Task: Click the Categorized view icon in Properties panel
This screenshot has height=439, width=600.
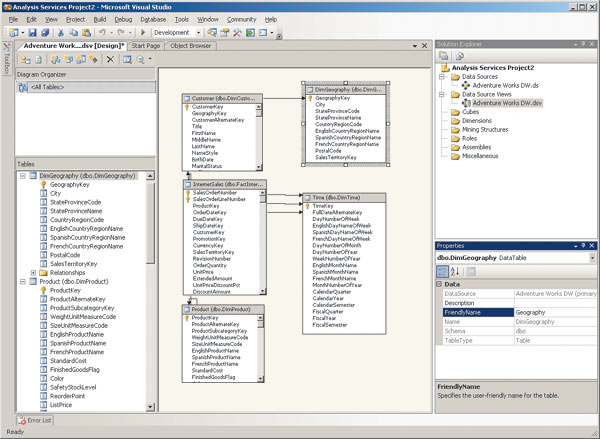Action: click(442, 272)
